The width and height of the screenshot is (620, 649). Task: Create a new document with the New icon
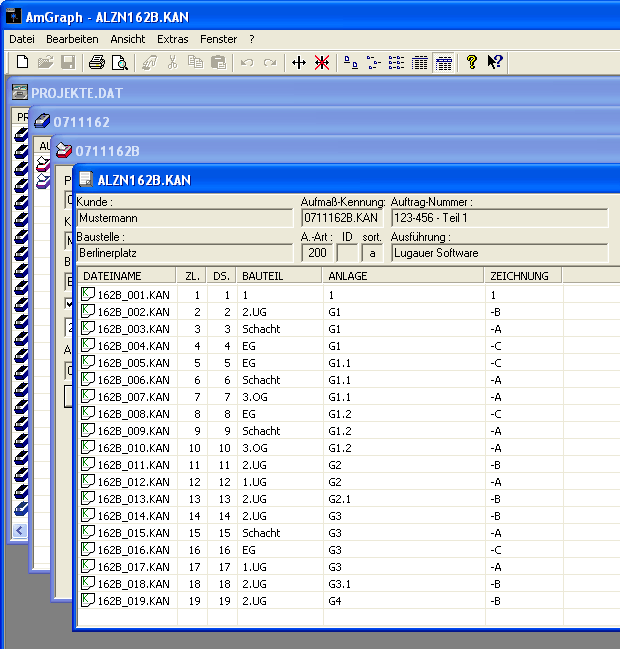pos(22,62)
